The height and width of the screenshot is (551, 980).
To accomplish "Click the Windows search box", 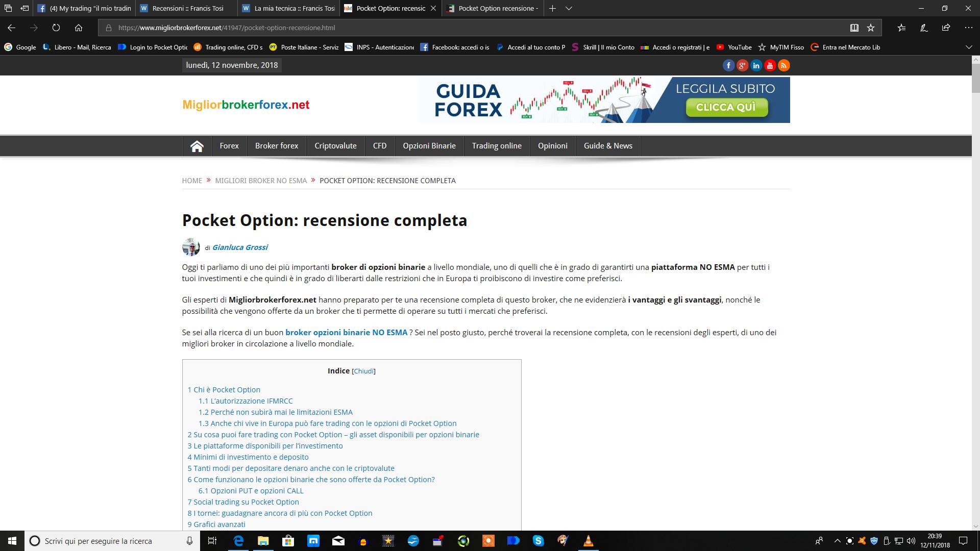I will (x=112, y=541).
